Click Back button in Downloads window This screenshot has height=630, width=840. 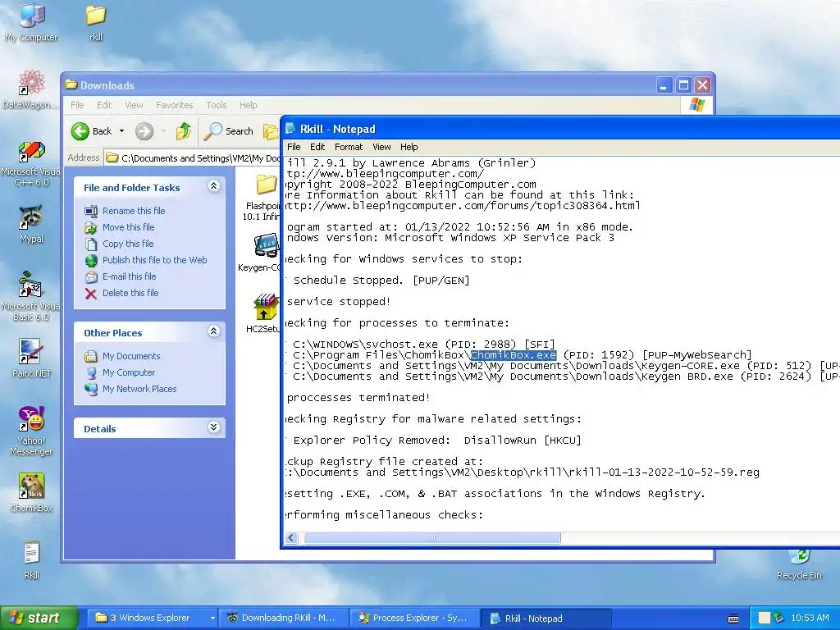coord(92,131)
